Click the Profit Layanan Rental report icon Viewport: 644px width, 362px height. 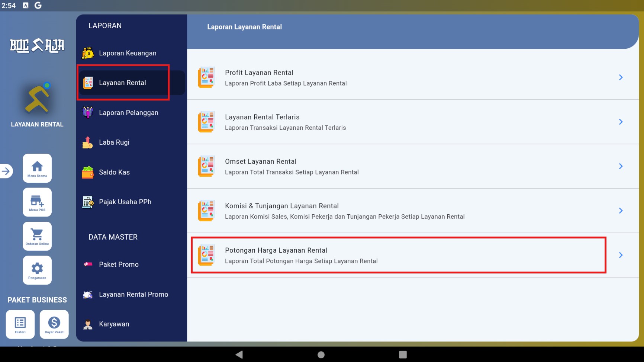(x=206, y=77)
